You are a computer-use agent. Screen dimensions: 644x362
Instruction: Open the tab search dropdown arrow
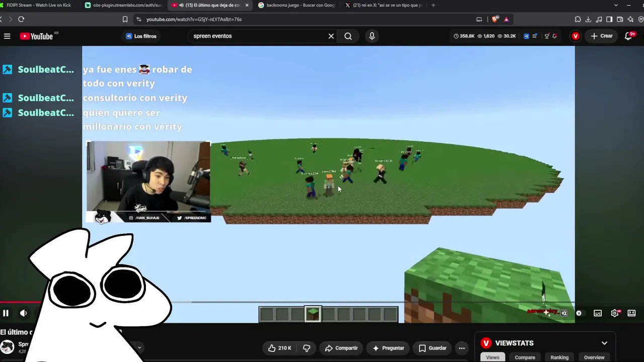pyautogui.click(x=616, y=5)
